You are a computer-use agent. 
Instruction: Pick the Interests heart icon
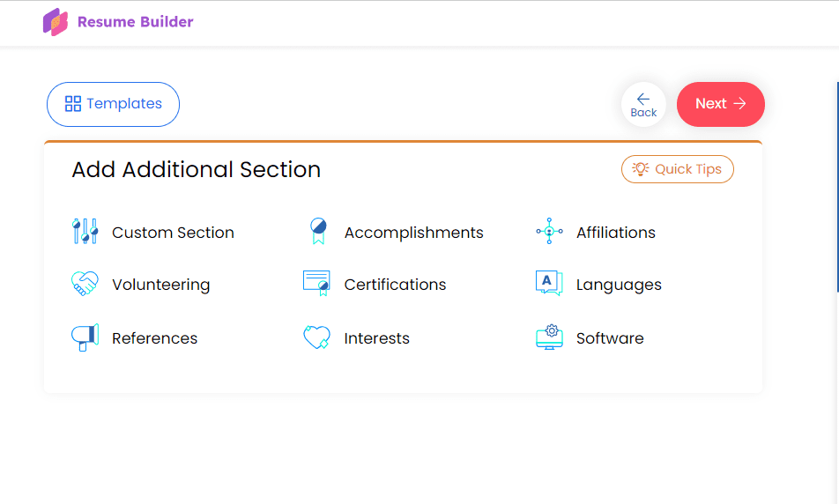[x=316, y=337]
